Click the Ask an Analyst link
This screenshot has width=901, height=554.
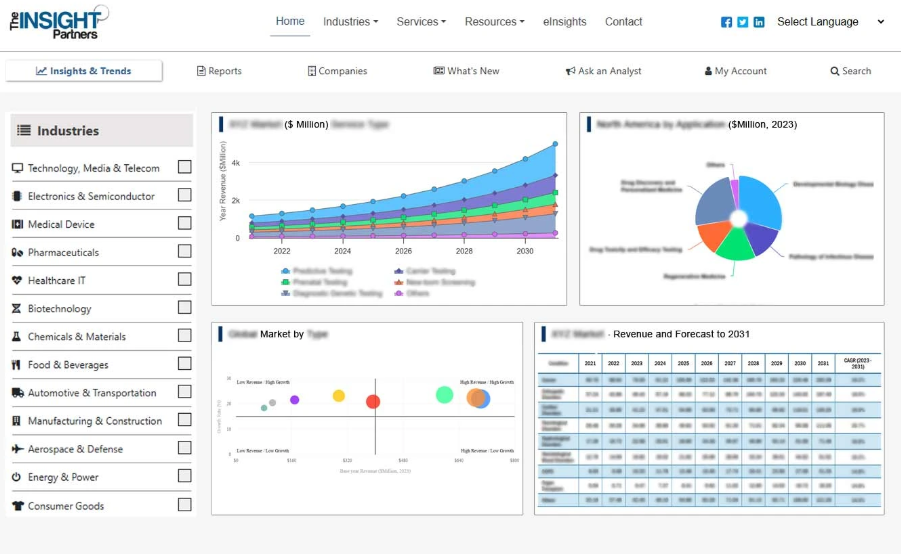click(x=603, y=71)
